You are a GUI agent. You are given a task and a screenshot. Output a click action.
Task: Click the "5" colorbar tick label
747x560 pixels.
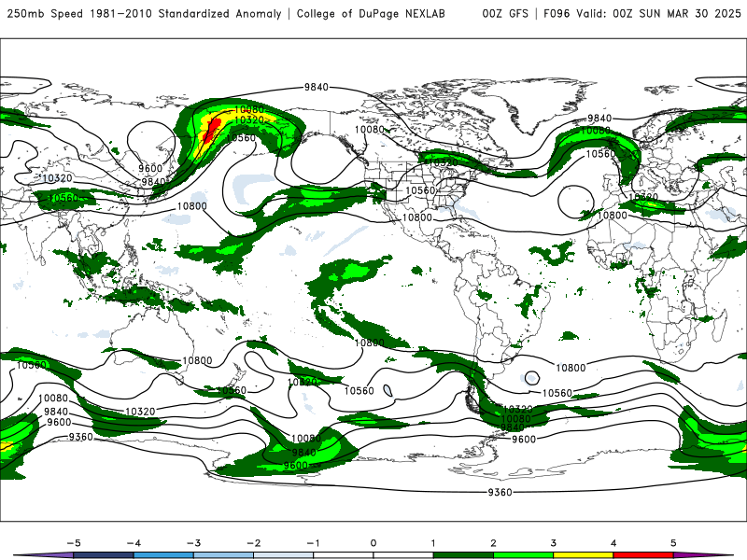coord(673,543)
